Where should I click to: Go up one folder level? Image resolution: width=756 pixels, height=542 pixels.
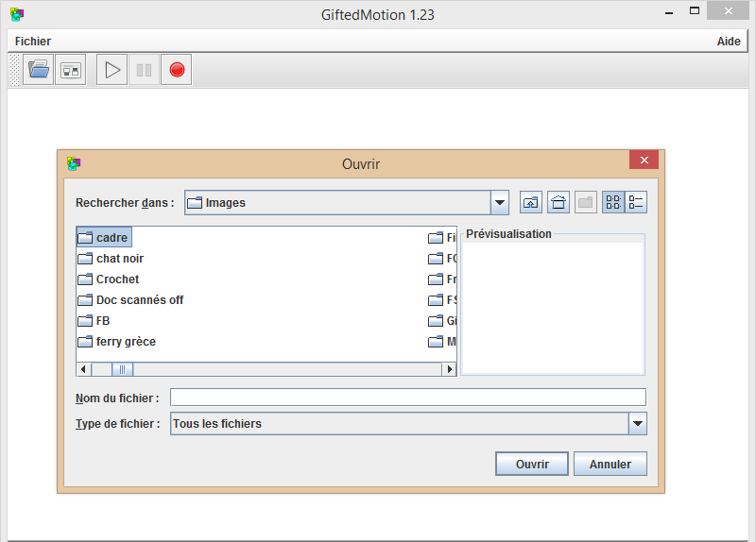[531, 202]
